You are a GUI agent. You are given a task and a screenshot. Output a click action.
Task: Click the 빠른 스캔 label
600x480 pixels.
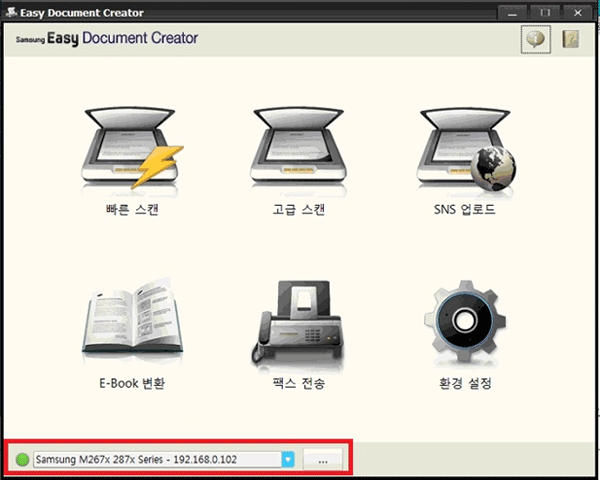click(132, 210)
